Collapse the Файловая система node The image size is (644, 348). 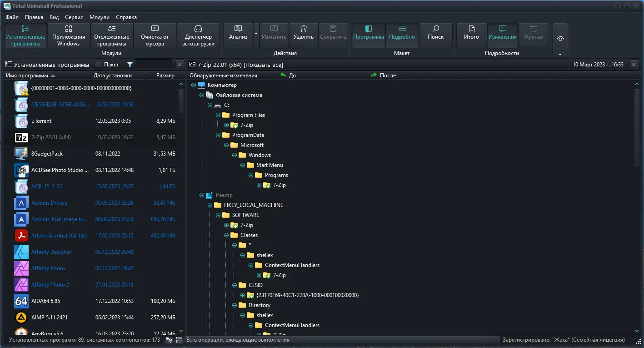pos(202,95)
